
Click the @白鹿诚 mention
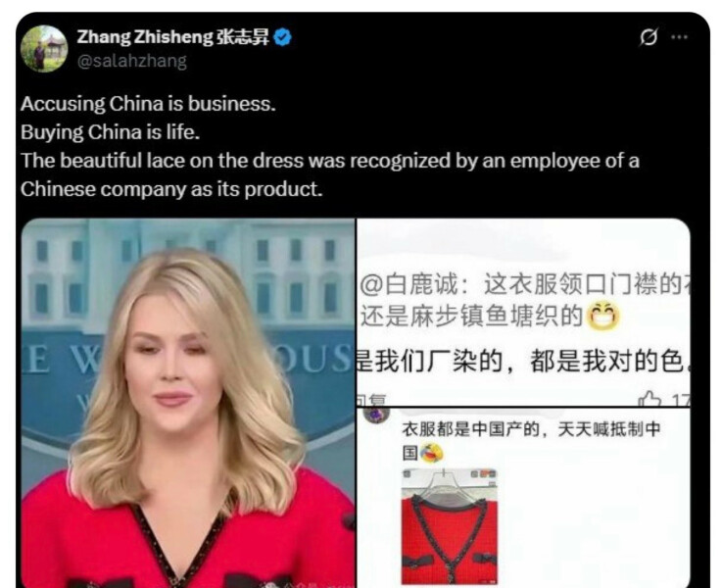409,284
